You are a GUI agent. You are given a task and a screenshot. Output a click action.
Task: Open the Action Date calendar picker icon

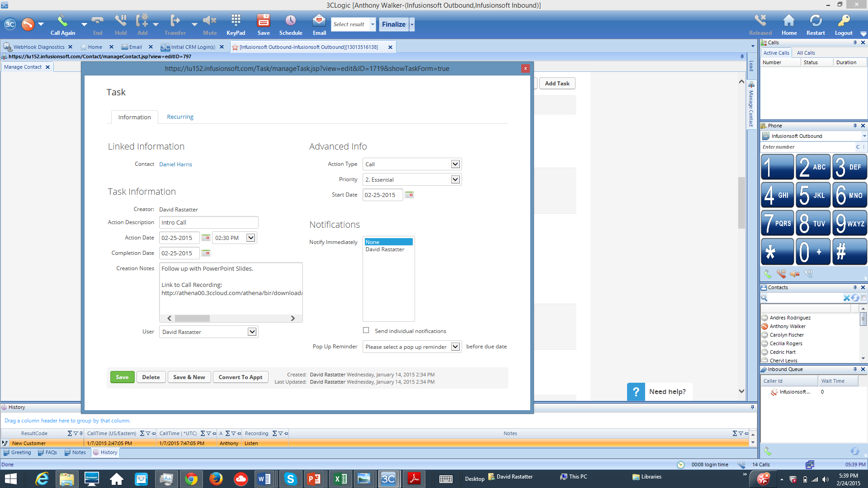pyautogui.click(x=206, y=238)
